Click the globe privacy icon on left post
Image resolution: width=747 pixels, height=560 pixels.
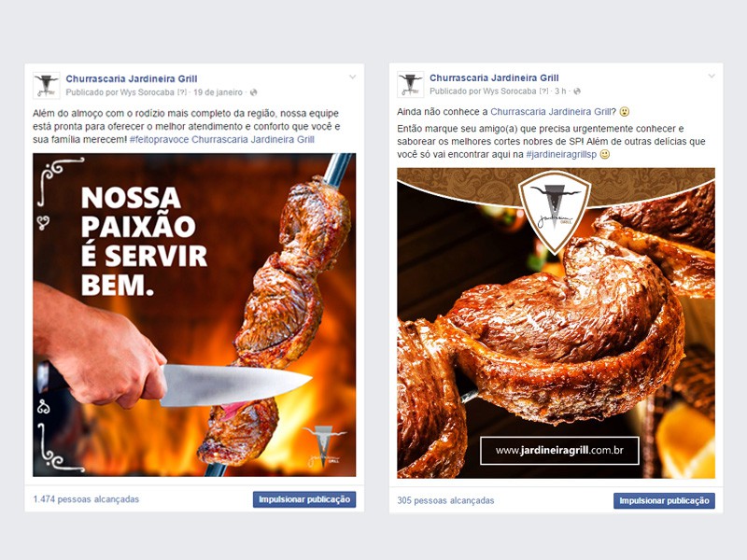pyautogui.click(x=253, y=92)
